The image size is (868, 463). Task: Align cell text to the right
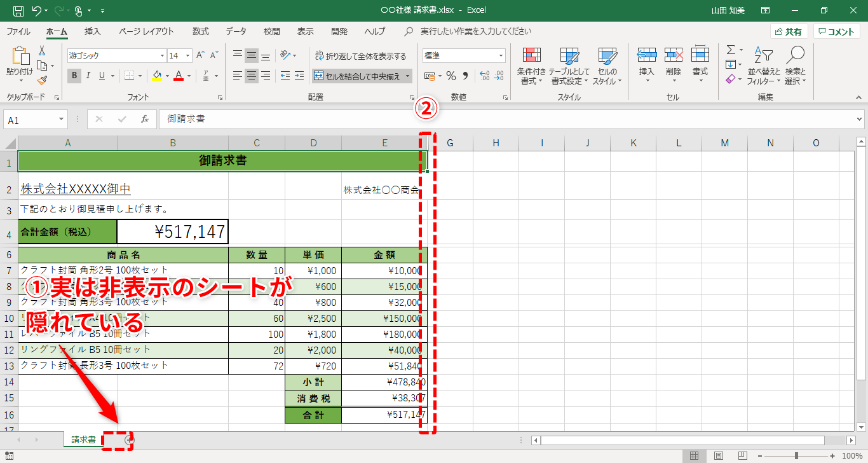[x=266, y=76]
